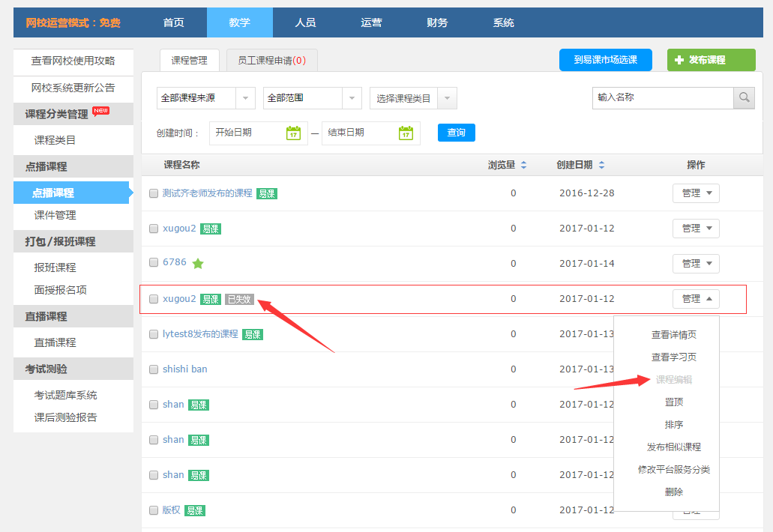Screen dimensions: 773x532
Task: Select the shishi ban course checkbox
Action: point(154,369)
